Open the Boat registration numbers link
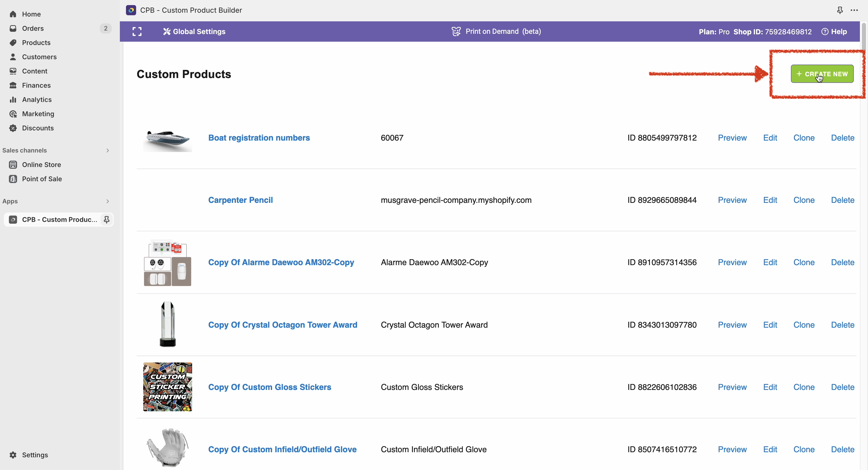Viewport: 868px width, 470px height. [x=259, y=138]
